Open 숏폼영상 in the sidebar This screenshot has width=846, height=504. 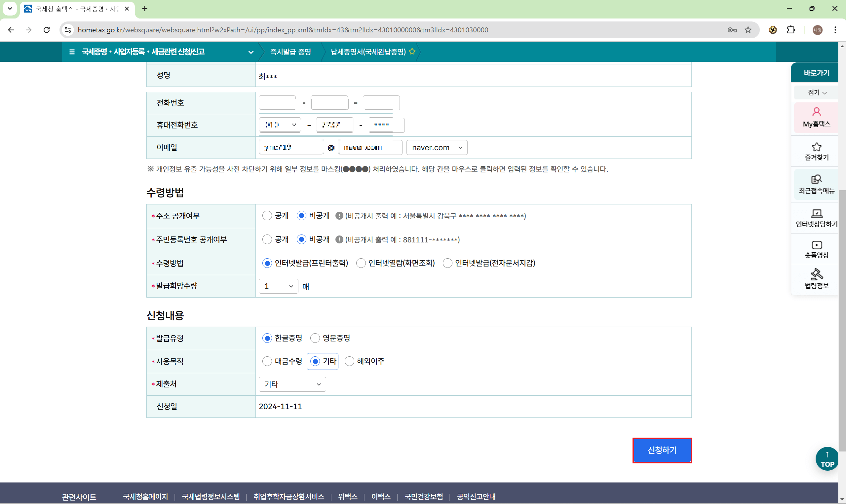pyautogui.click(x=816, y=248)
